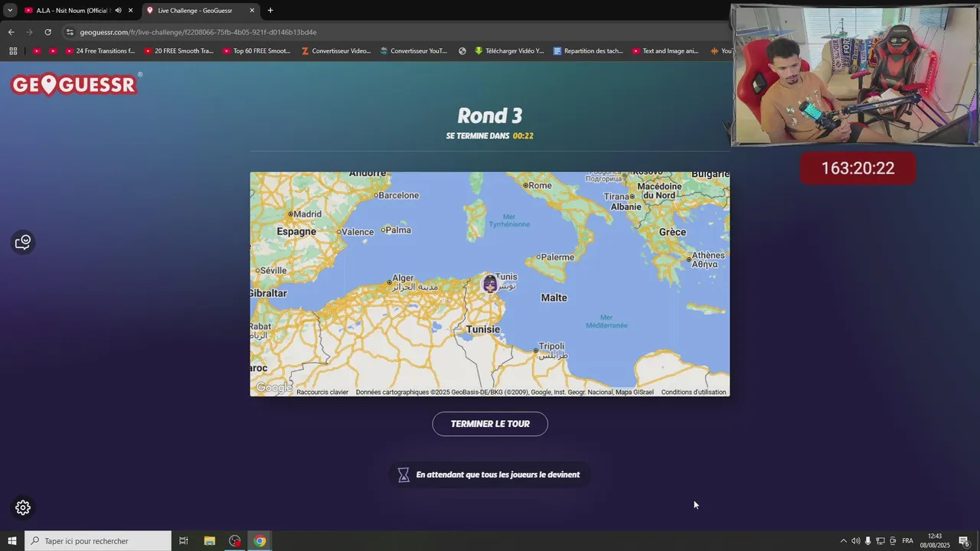Click the Tripoli city label on the map
This screenshot has width=980, height=551.
click(552, 346)
